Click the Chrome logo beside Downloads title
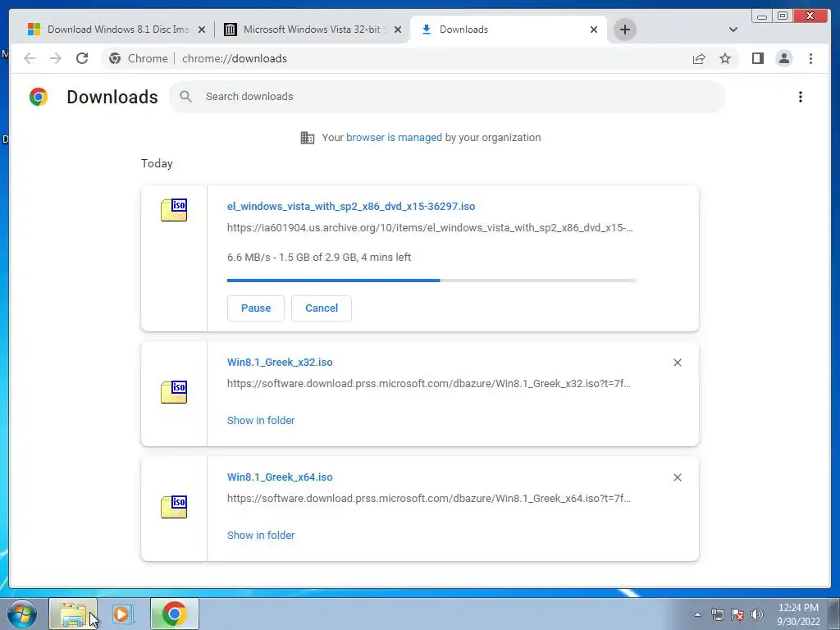 point(39,97)
